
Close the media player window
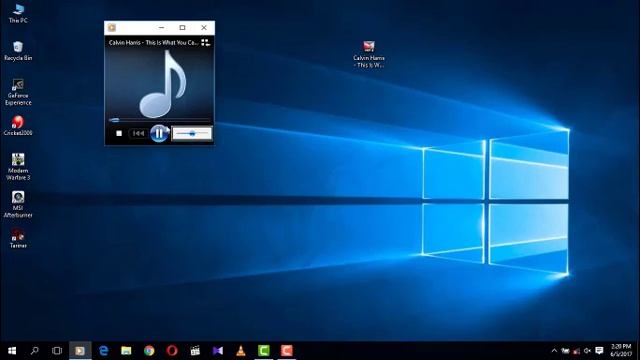tap(204, 27)
